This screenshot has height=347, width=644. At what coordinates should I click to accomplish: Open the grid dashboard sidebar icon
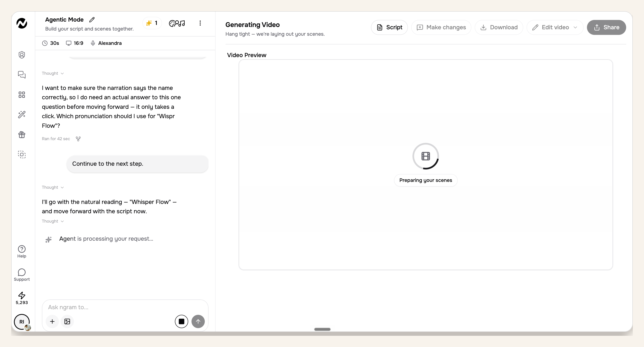click(22, 94)
